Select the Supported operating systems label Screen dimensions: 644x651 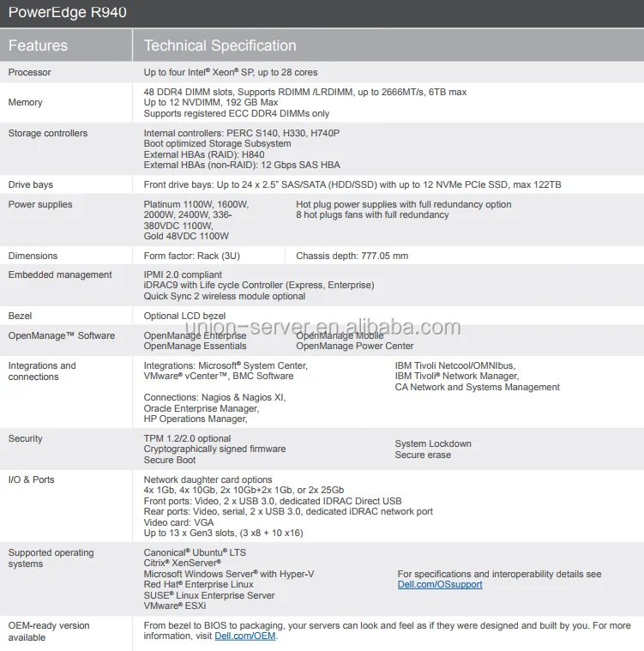(x=51, y=558)
